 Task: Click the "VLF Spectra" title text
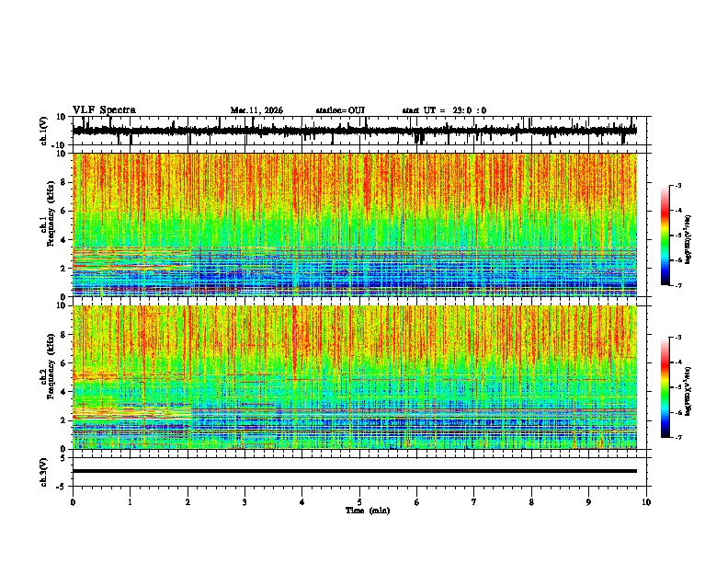104,110
